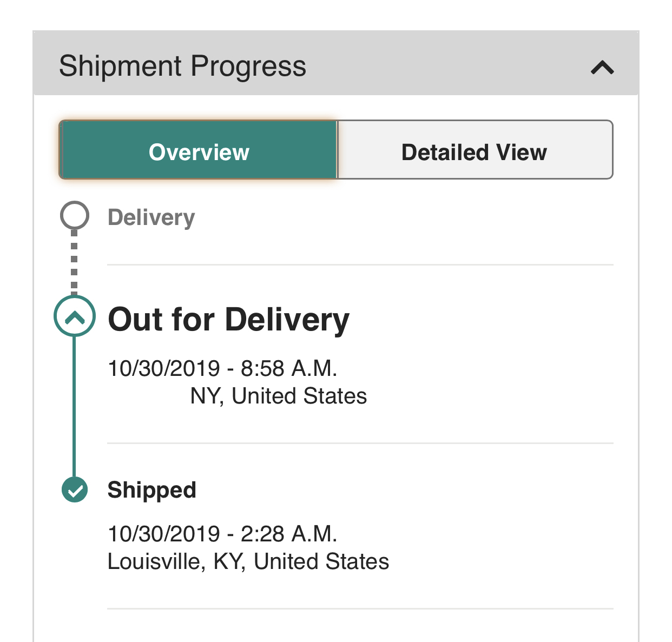Open the Detailed View tab
Viewport: 672px width, 642px height.
(x=475, y=152)
